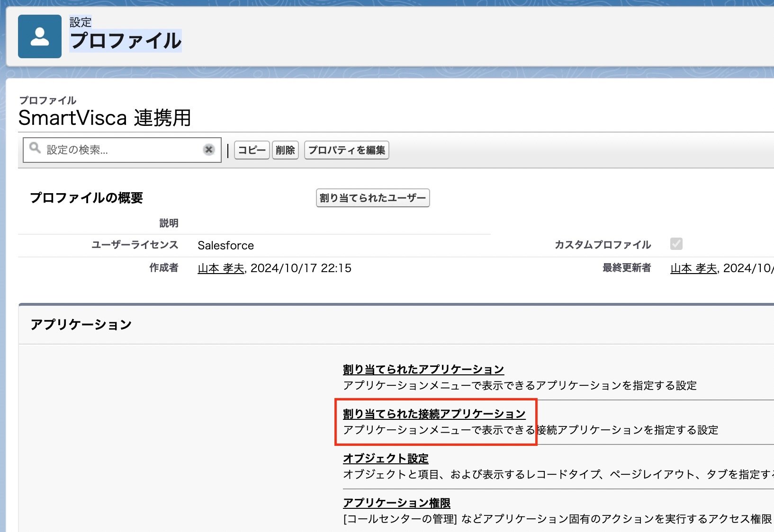Open オブジェクト設定 link
This screenshot has height=532, width=774.
tap(386, 458)
